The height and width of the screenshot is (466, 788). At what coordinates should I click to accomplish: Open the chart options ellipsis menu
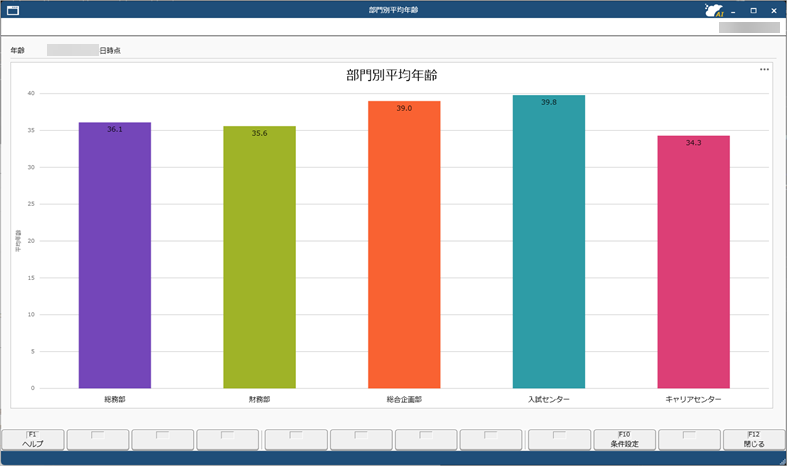(x=764, y=69)
